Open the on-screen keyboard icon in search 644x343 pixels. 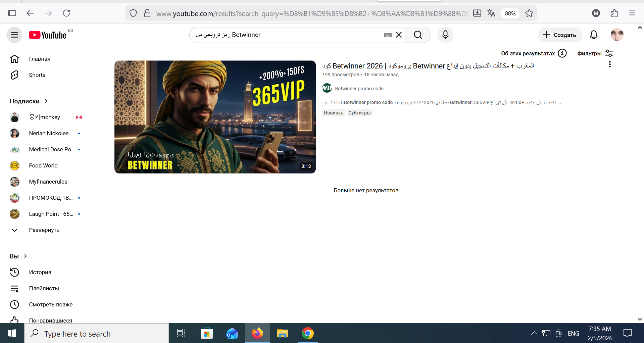(x=388, y=35)
